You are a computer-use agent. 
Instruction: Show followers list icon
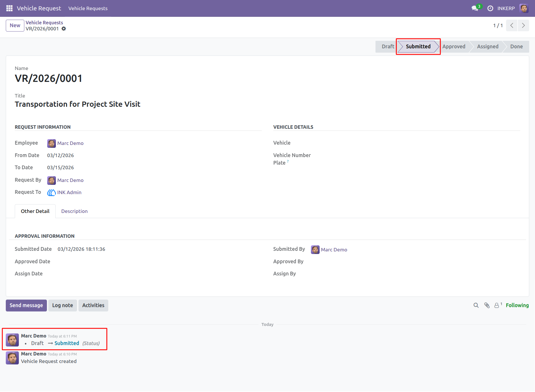point(497,305)
